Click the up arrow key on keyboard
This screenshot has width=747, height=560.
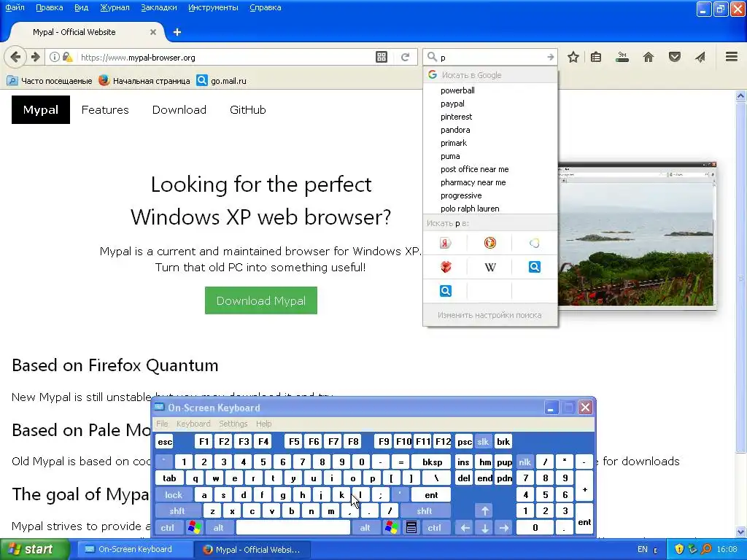click(x=485, y=511)
